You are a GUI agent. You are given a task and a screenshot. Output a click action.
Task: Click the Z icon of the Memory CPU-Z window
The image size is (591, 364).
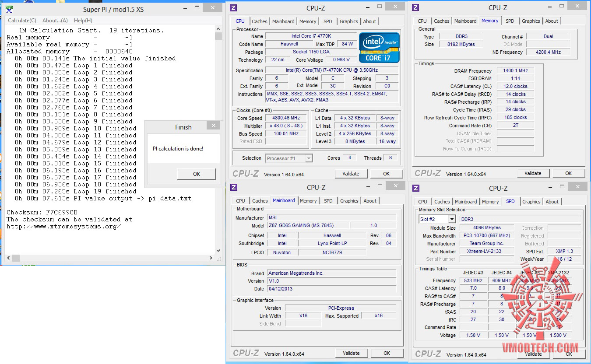pyautogui.click(x=416, y=7)
